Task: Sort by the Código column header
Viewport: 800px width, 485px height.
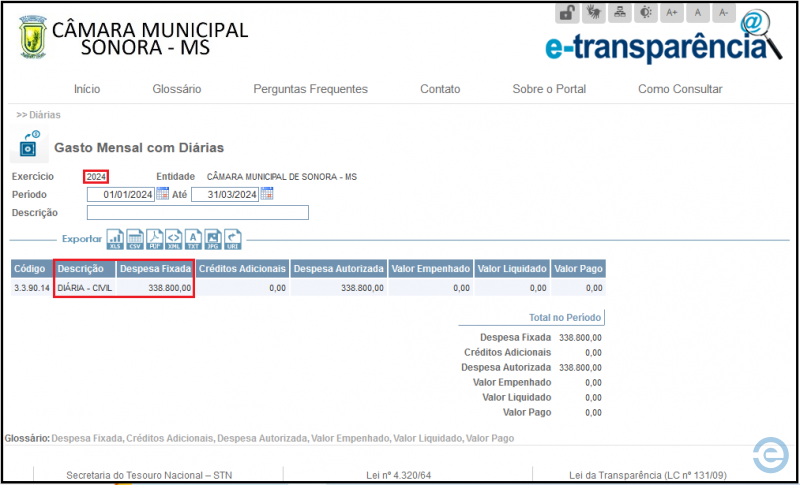Action: pos(30,268)
